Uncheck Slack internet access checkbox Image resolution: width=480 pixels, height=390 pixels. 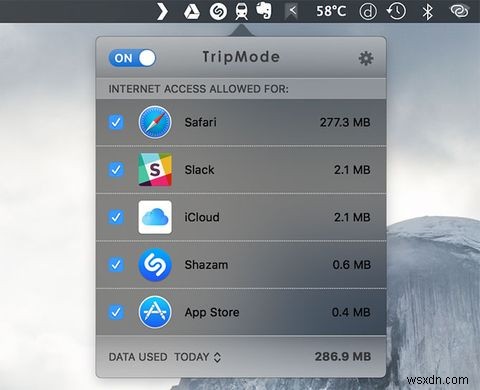pos(116,170)
